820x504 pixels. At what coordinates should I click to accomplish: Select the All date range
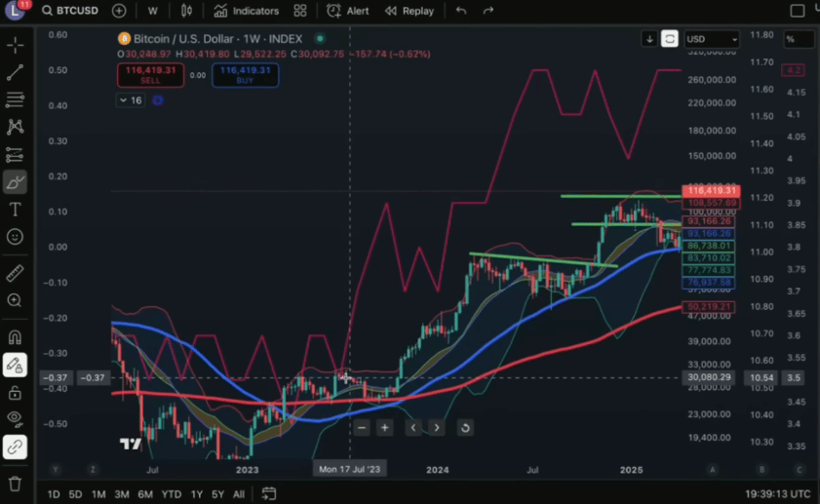click(x=239, y=494)
